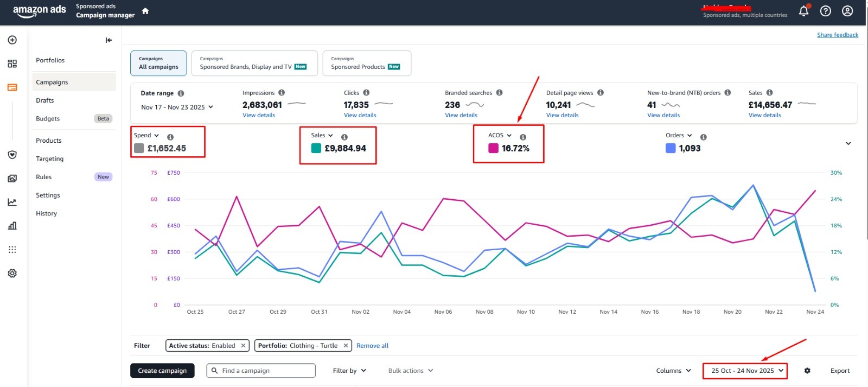Open the bar chart reports sidebar icon
The image size is (868, 387).
pyautogui.click(x=12, y=226)
